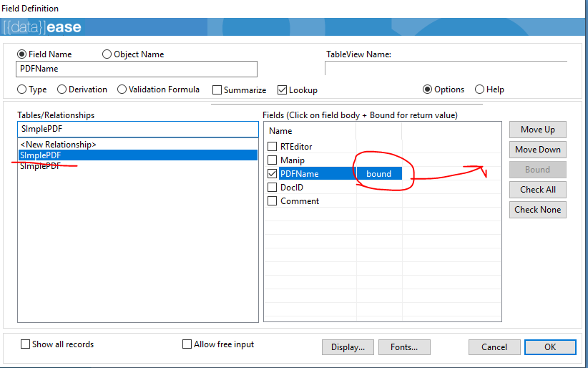
Task: Select the highlighted SImplePDF list entry
Action: pyautogui.click(x=138, y=155)
